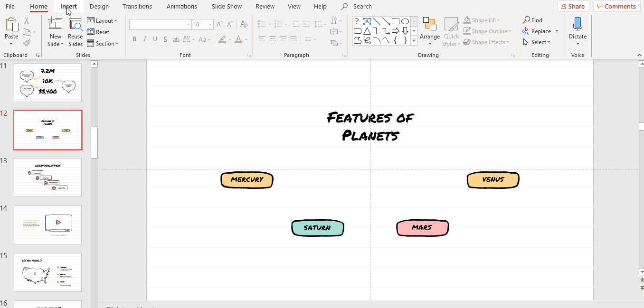Open the Layout dropdown
644x308 pixels.
point(102,21)
